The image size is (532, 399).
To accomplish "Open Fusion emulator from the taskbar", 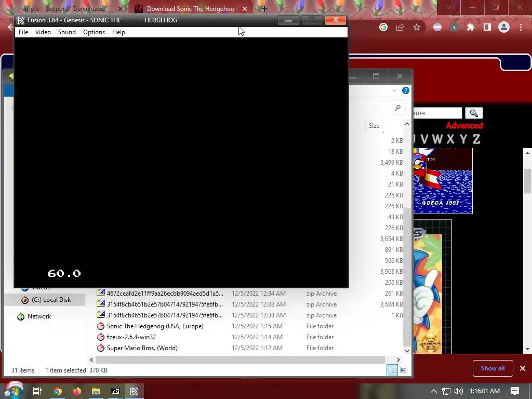I will (x=135, y=391).
